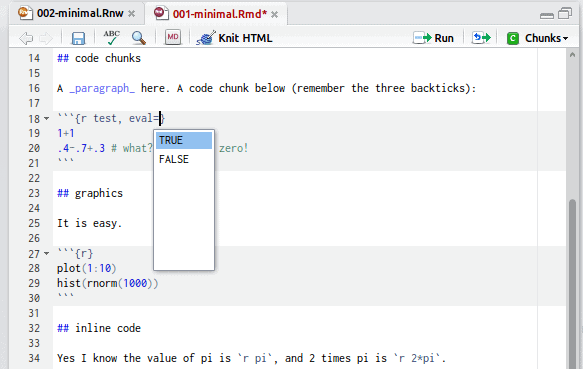Open find and replace magnifier
The image size is (583, 369).
(139, 38)
